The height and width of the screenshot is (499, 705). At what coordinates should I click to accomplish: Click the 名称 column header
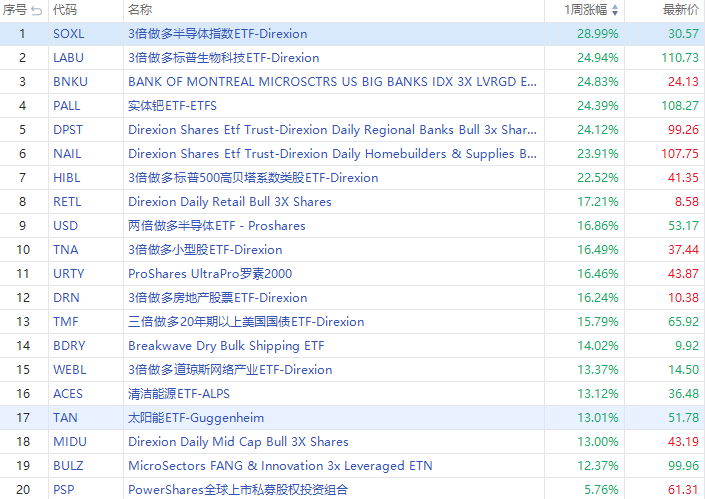140,9
